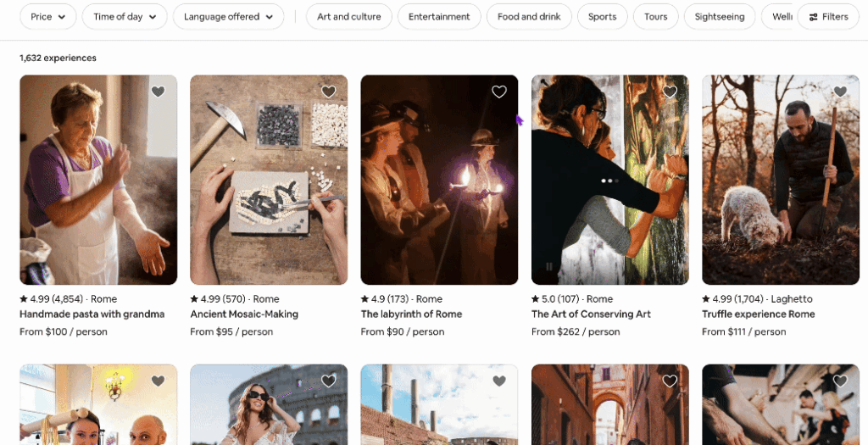Open the Truffle experience Rome photo
The image size is (868, 445).
pos(780,195)
